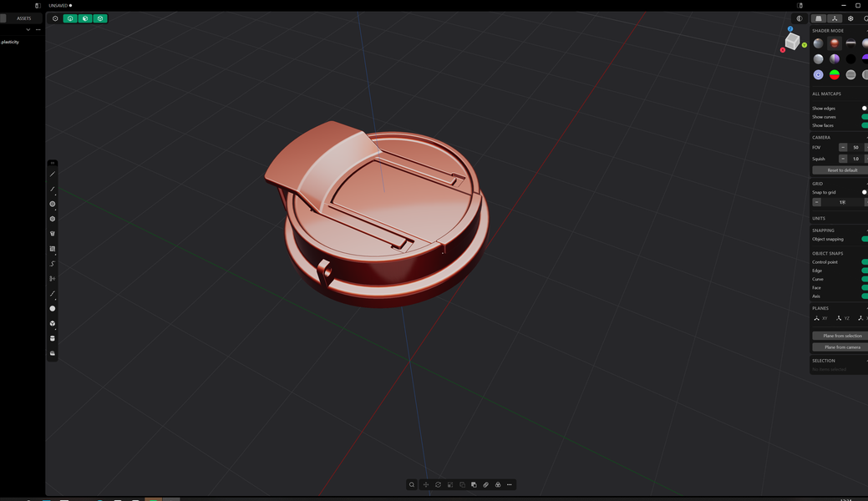Decrease the Squish value with minus
This screenshot has width=868, height=501.
tap(843, 159)
